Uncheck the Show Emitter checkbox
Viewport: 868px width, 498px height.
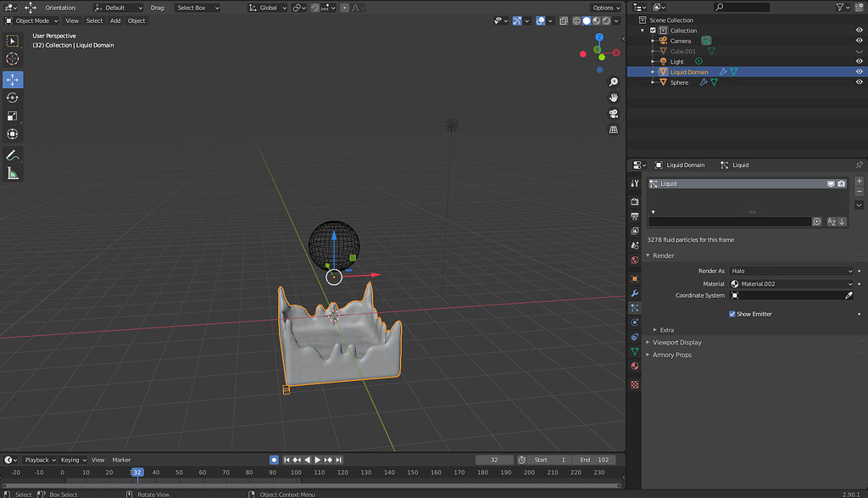(732, 314)
